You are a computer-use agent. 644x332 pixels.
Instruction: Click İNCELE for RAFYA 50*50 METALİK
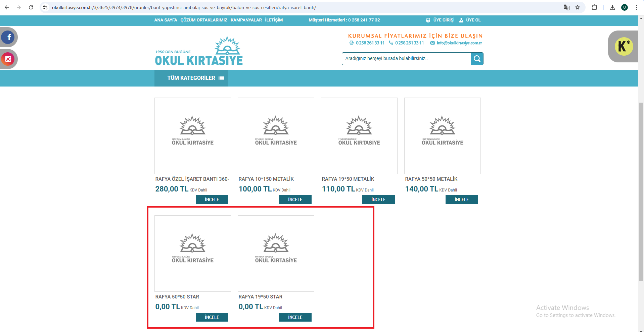(x=462, y=200)
